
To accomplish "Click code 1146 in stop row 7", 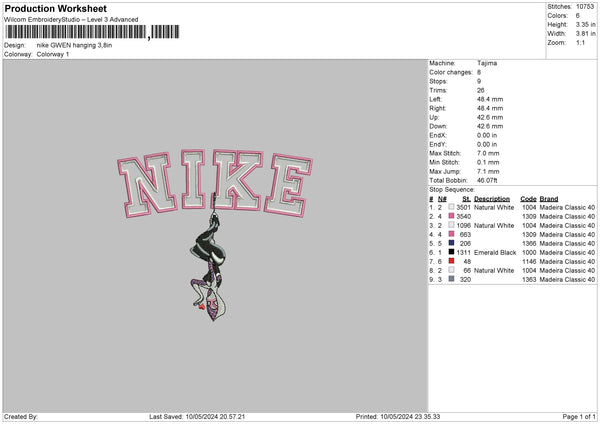I will 529,261.
